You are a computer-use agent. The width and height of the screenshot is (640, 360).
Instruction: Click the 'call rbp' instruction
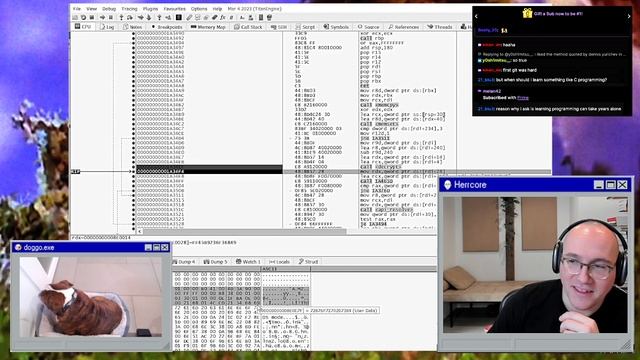tap(372, 38)
